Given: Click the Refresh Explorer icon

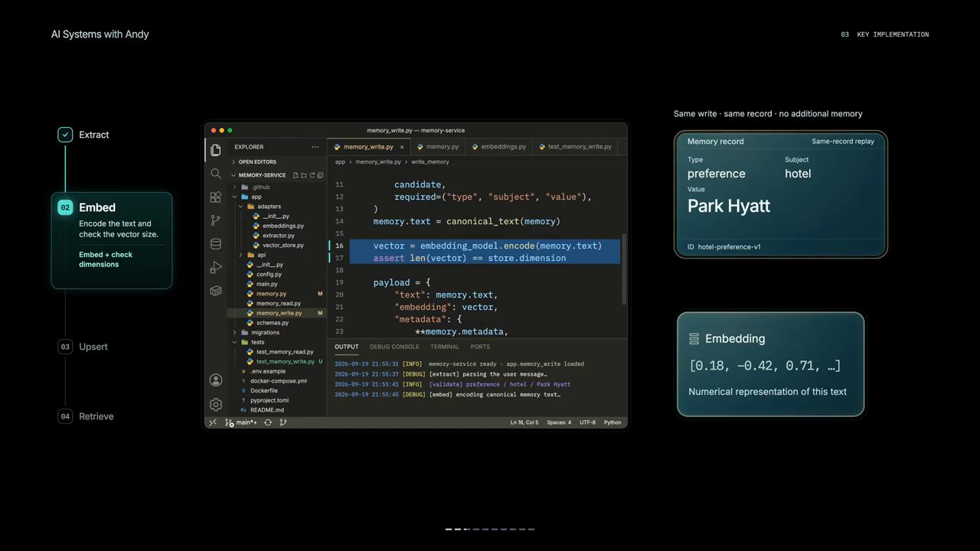Looking at the screenshot, I should point(312,175).
